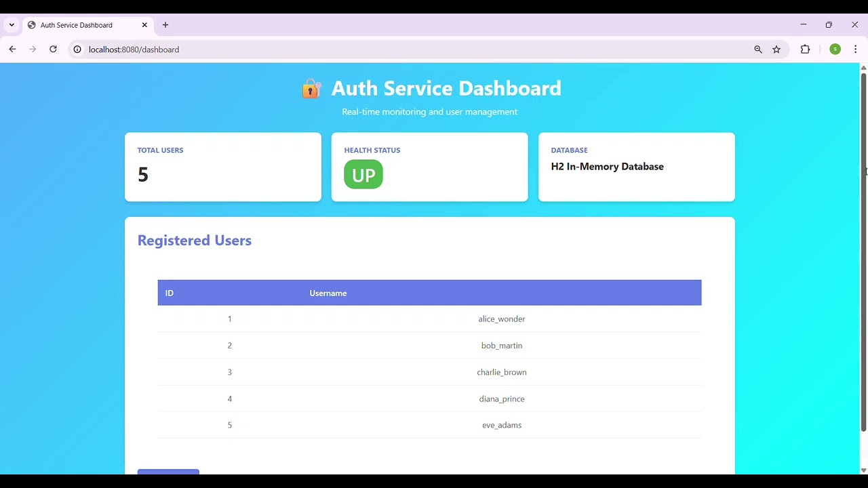Image resolution: width=868 pixels, height=488 pixels.
Task: Open the green profile avatar
Action: coord(835,49)
